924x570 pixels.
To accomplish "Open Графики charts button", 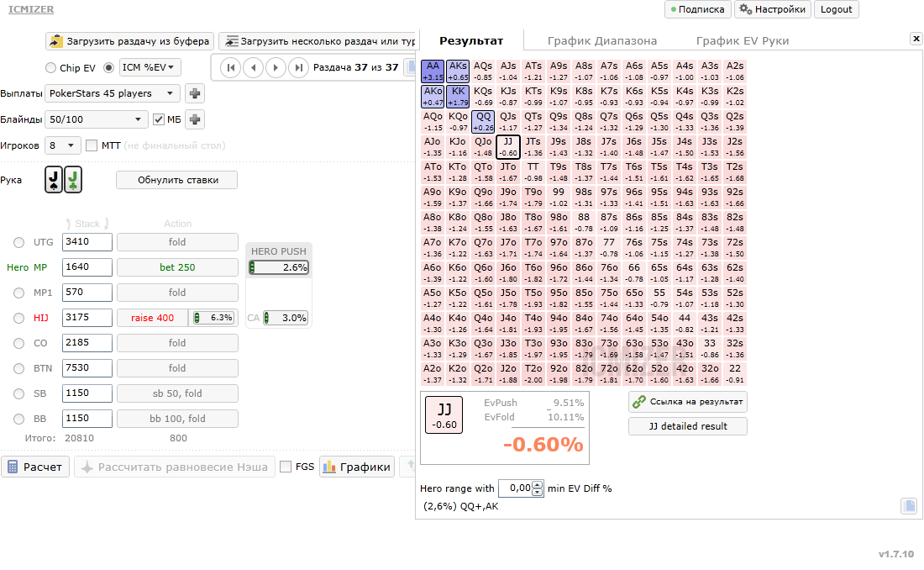I will pyautogui.click(x=356, y=467).
